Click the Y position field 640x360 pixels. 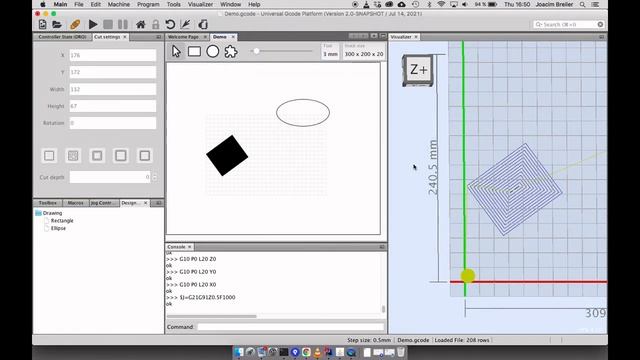113,72
